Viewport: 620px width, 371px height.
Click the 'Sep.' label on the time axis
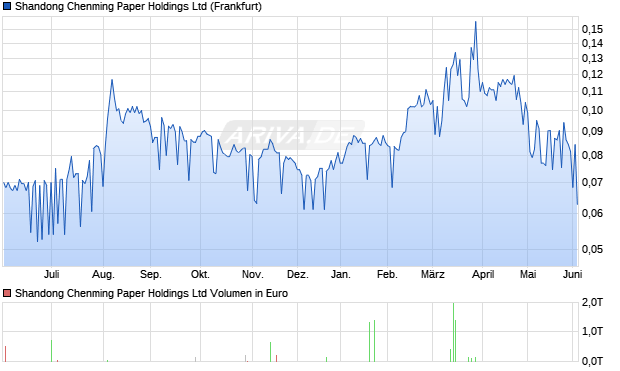coord(151,274)
